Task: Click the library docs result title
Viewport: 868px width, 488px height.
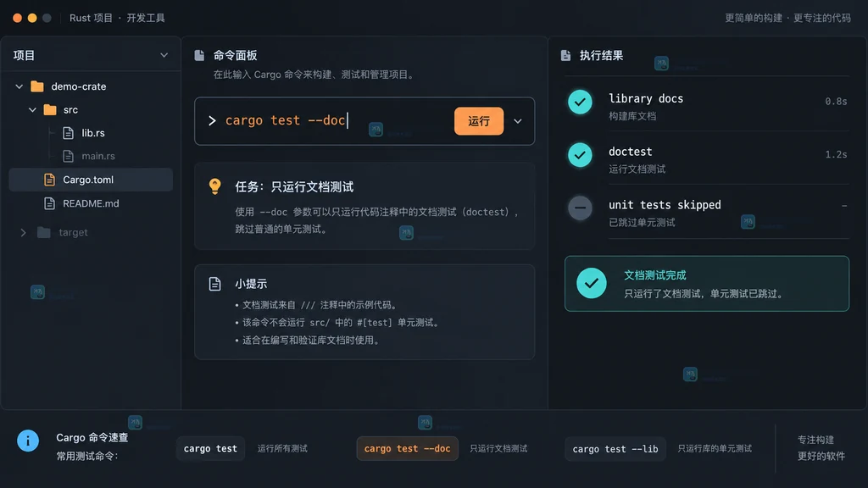Action: (646, 98)
